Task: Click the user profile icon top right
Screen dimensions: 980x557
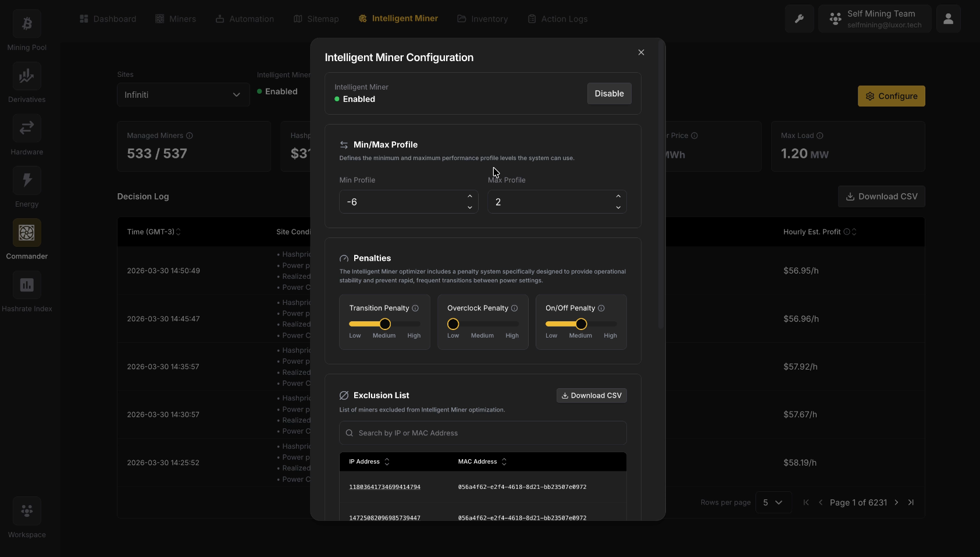Action: click(x=948, y=18)
